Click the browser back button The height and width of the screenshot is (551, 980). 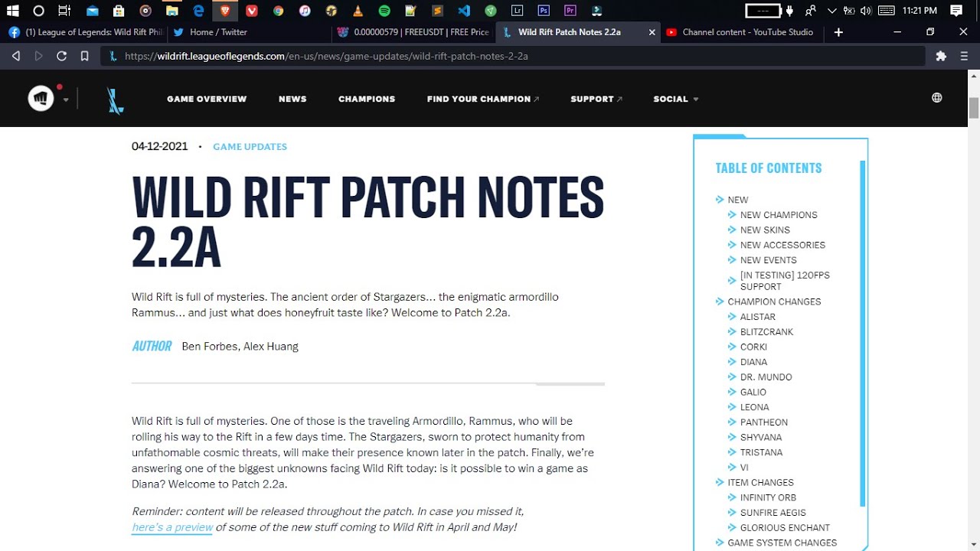pos(15,56)
